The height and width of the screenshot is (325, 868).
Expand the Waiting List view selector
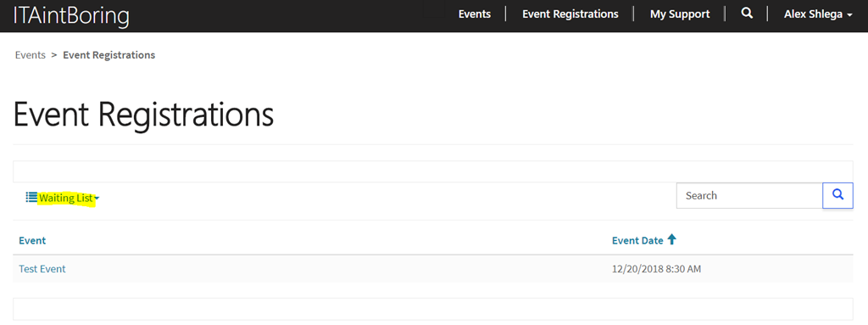pyautogui.click(x=63, y=198)
